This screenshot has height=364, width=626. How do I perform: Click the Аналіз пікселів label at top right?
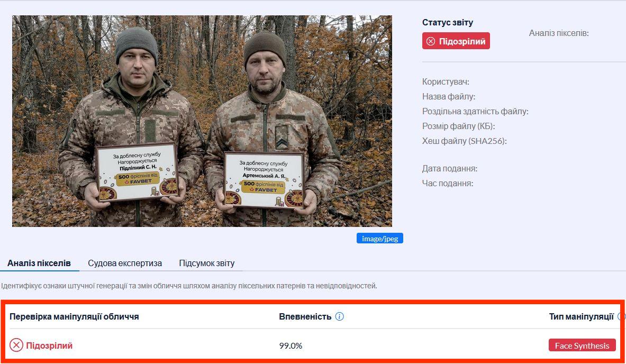pos(559,33)
